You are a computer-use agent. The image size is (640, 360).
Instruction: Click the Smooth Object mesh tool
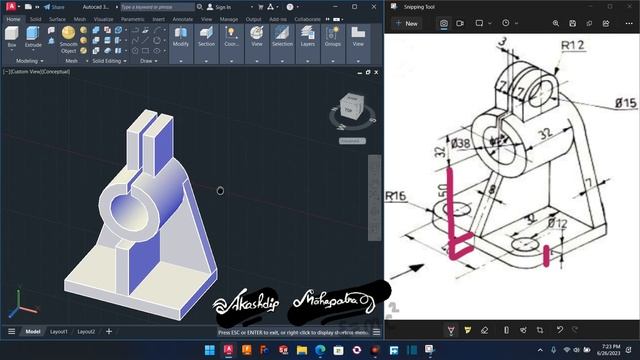[68, 40]
